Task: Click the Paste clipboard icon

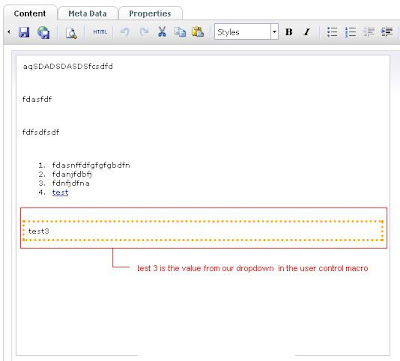Action: point(198,32)
